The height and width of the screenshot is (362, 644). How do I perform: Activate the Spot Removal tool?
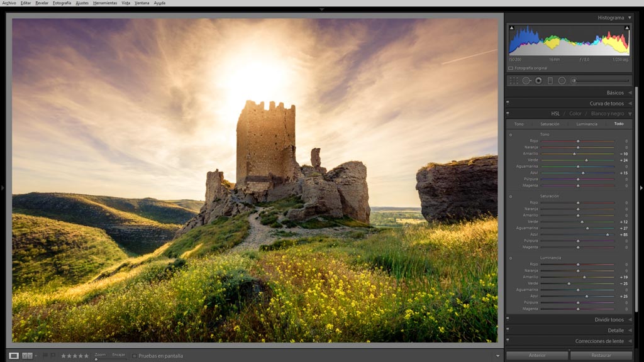click(526, 80)
